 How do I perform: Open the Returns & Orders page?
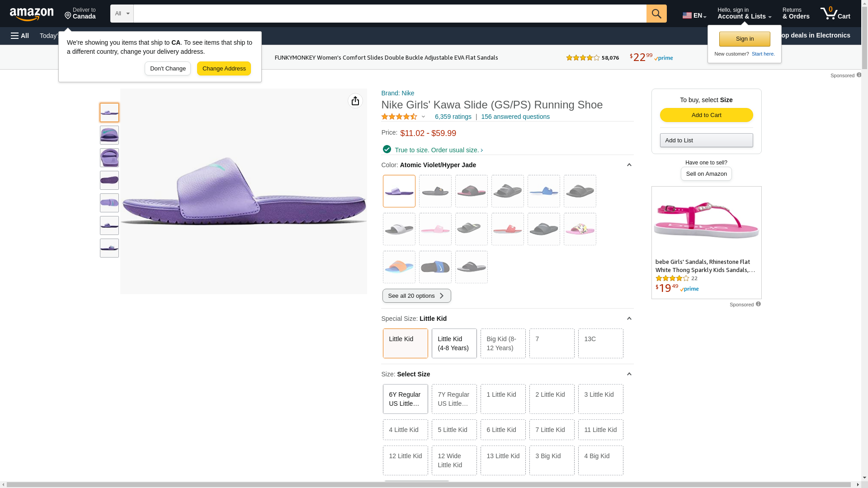click(796, 14)
